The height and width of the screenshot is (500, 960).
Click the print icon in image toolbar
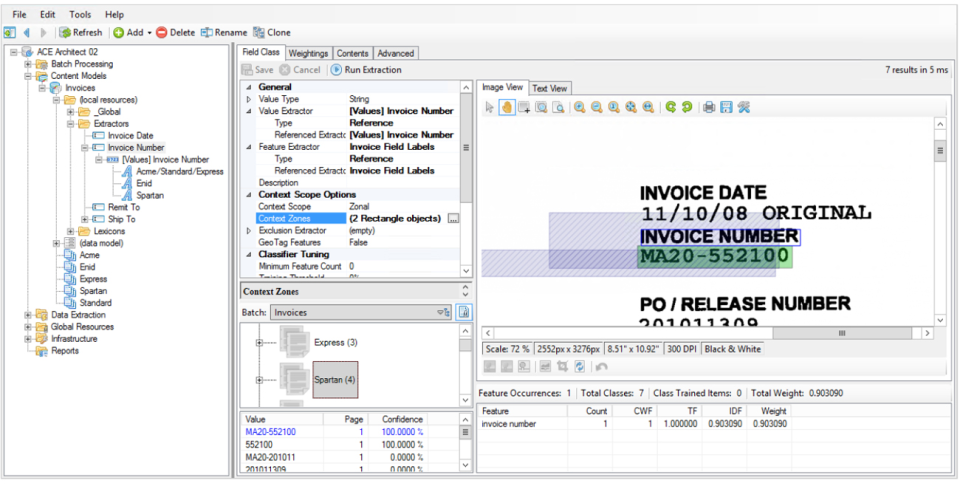[709, 107]
